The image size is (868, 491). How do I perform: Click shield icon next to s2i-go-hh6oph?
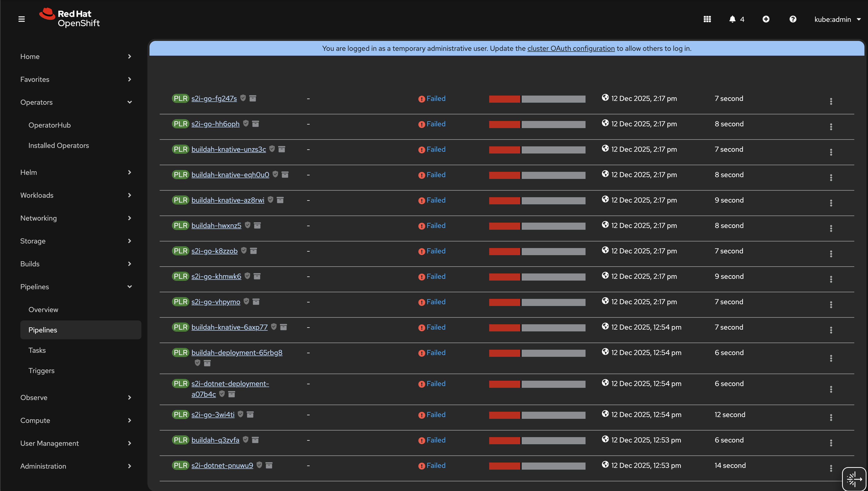click(246, 124)
